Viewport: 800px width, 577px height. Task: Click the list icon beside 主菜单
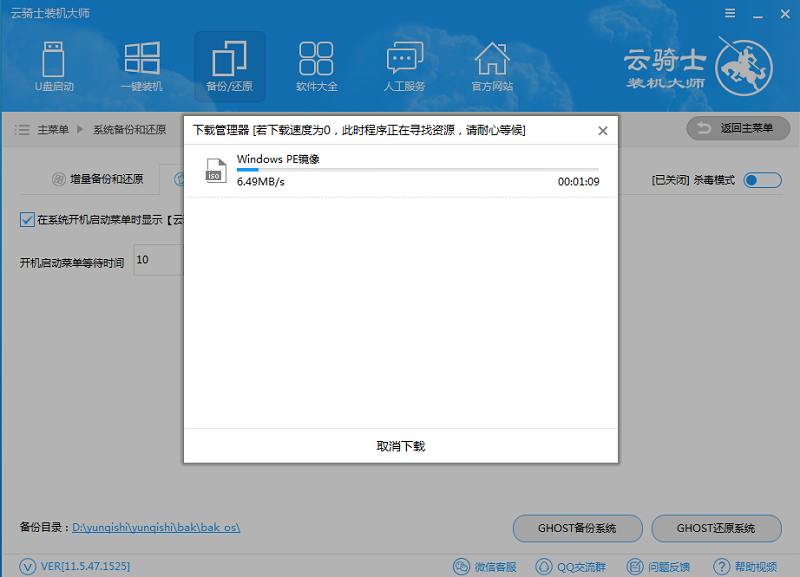[x=22, y=130]
